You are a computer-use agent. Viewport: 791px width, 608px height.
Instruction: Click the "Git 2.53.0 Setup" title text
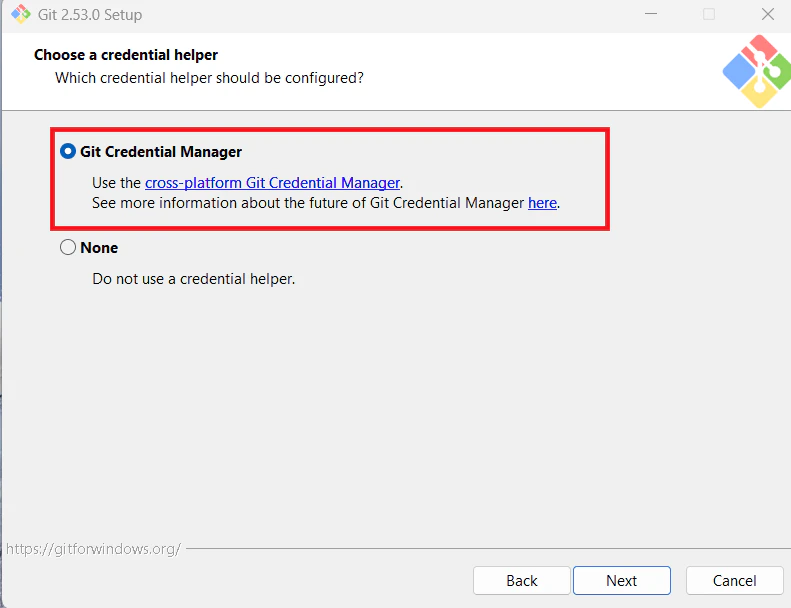pyautogui.click(x=92, y=15)
